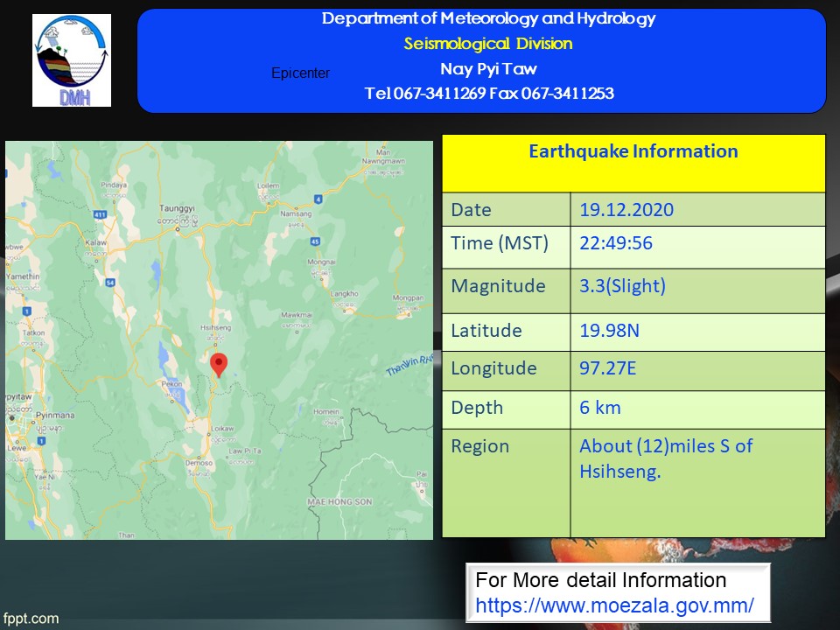Click the route 45 highway shield
The image size is (840, 630).
314,241
